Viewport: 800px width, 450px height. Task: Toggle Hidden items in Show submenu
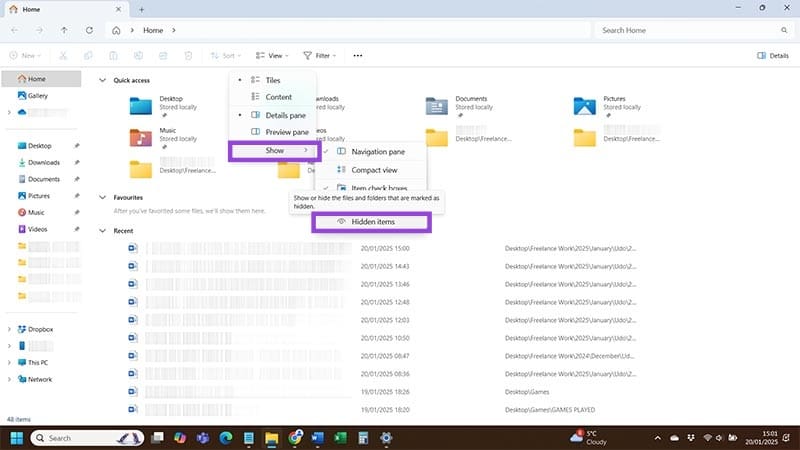coord(372,221)
